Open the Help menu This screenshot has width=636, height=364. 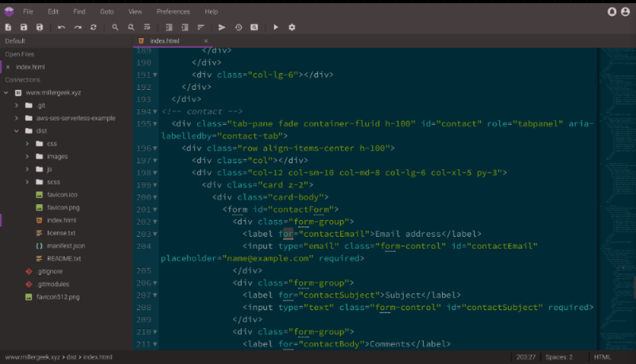tap(211, 12)
